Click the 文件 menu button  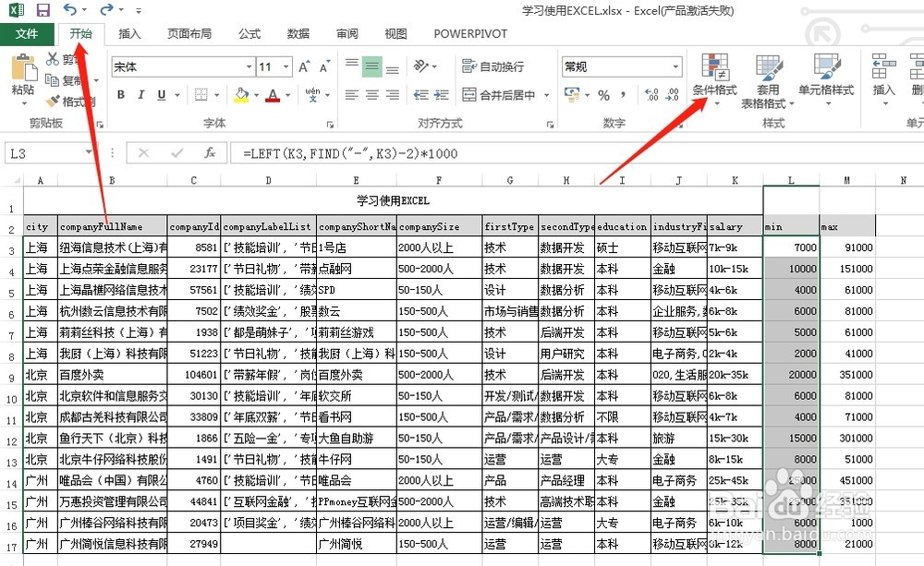click(28, 33)
